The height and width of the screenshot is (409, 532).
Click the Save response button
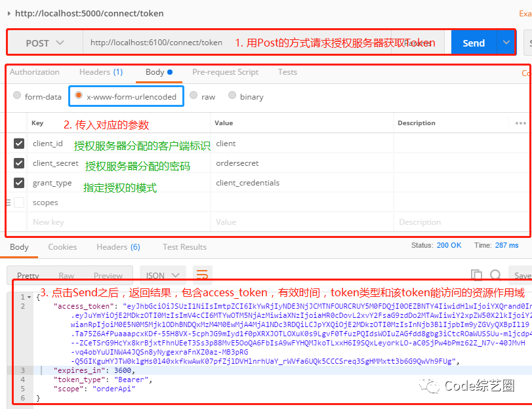pos(521,275)
